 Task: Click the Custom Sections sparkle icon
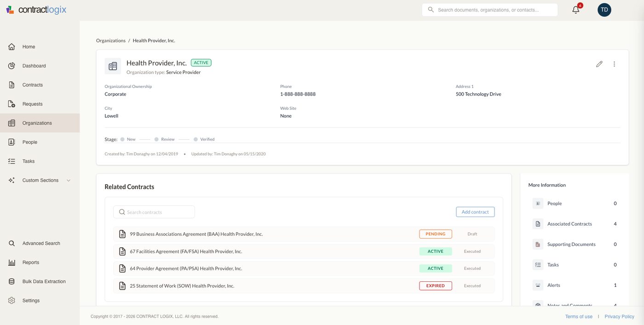(11, 180)
